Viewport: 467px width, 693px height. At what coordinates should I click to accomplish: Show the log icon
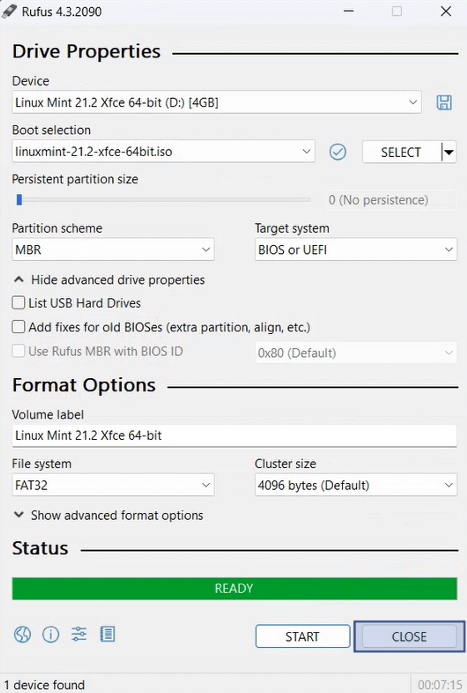107,635
